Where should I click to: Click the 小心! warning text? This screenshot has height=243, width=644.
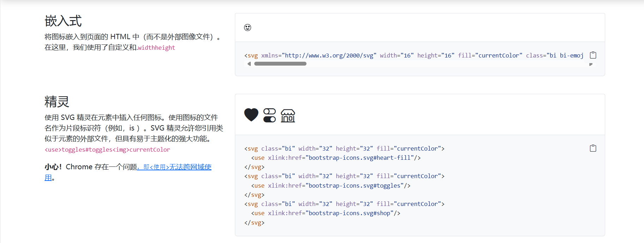53,167
